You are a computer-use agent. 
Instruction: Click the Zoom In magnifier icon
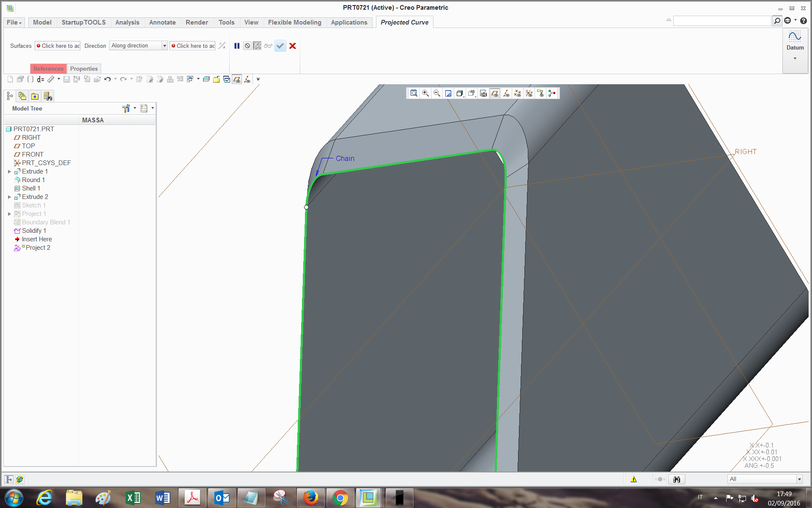tap(425, 93)
